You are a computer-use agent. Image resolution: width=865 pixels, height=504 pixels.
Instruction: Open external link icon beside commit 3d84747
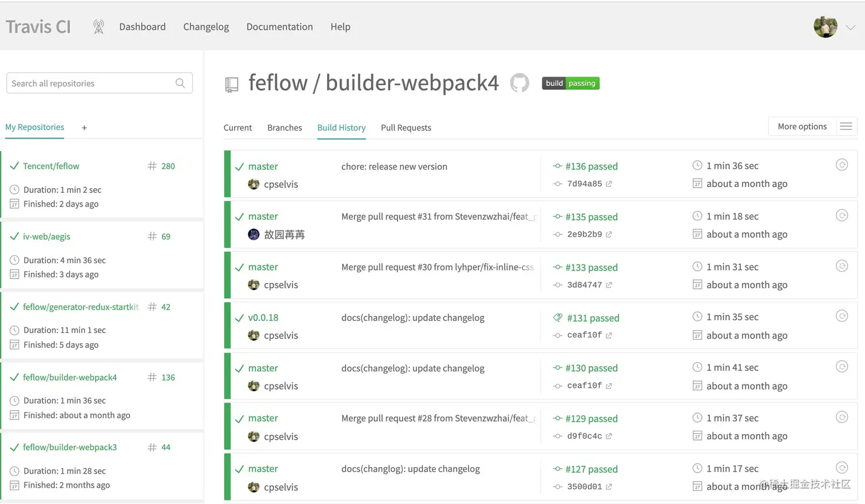coord(609,285)
